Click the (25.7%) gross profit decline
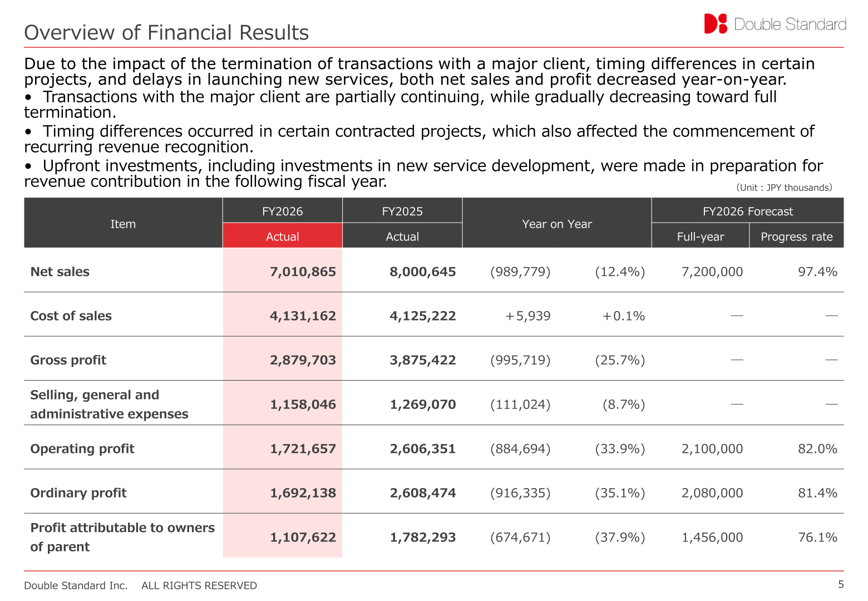868x601 pixels. pyautogui.click(x=620, y=360)
